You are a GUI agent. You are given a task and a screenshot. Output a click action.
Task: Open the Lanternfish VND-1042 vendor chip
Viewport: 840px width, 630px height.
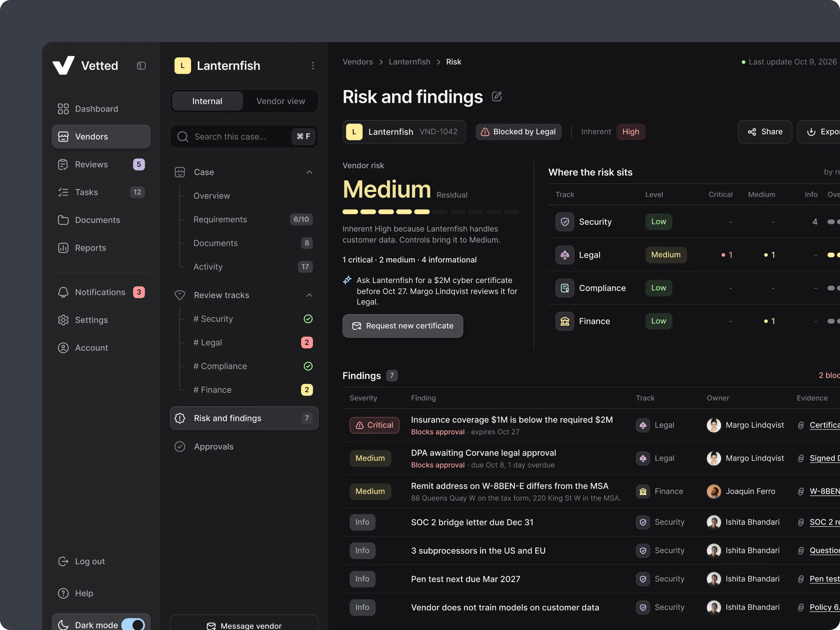[404, 132]
